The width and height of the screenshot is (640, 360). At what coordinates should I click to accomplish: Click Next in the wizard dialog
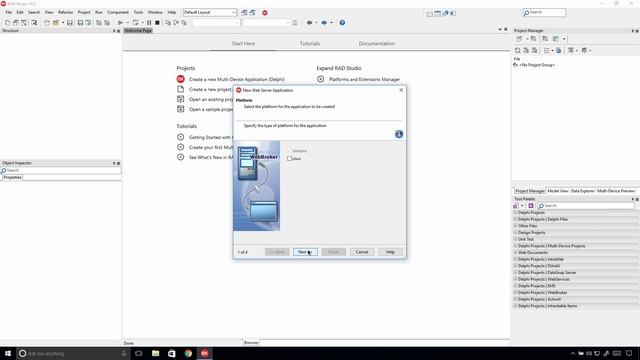point(305,252)
